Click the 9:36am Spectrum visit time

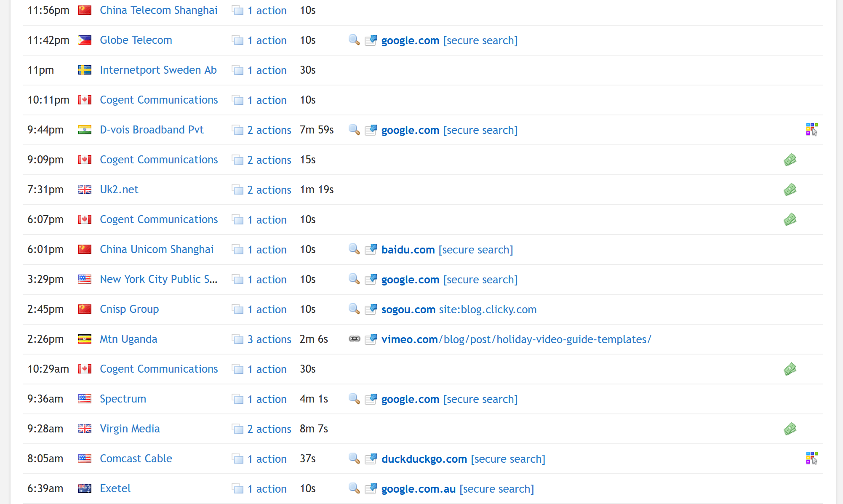click(45, 399)
